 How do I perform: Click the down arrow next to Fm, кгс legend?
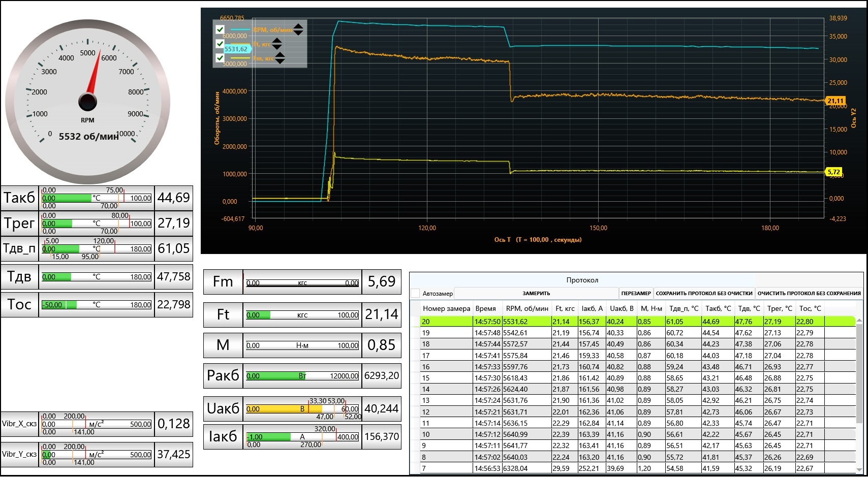pyautogui.click(x=280, y=61)
